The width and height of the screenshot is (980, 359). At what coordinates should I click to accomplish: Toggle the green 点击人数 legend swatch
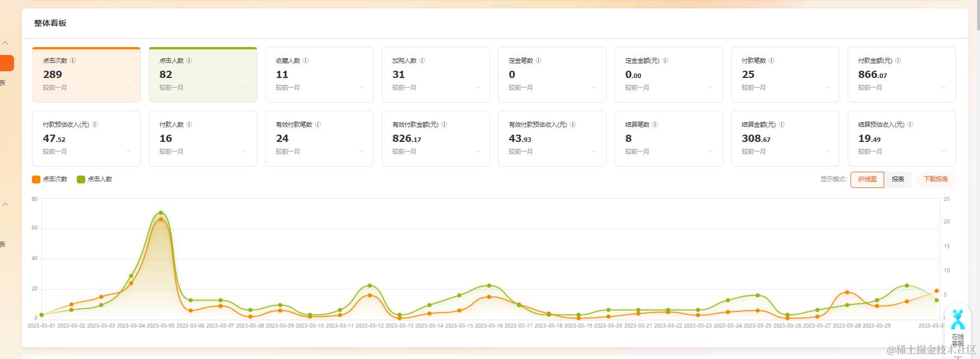click(x=81, y=179)
